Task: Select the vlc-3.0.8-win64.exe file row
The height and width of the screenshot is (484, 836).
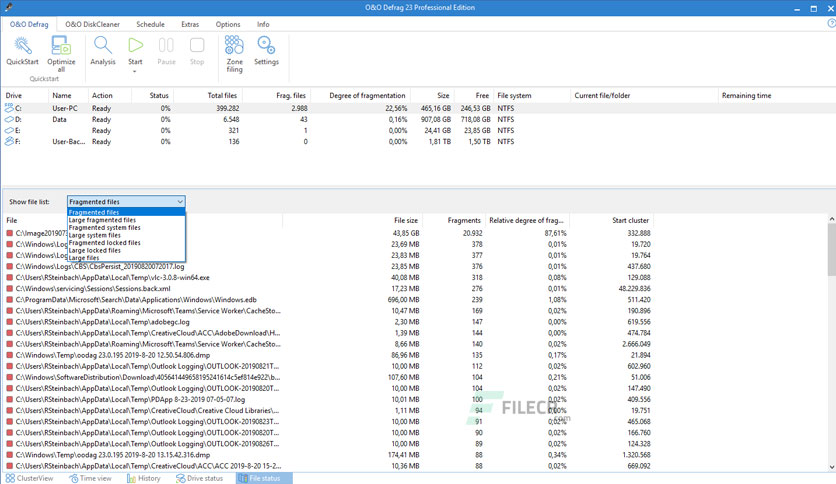Action: click(x=328, y=277)
